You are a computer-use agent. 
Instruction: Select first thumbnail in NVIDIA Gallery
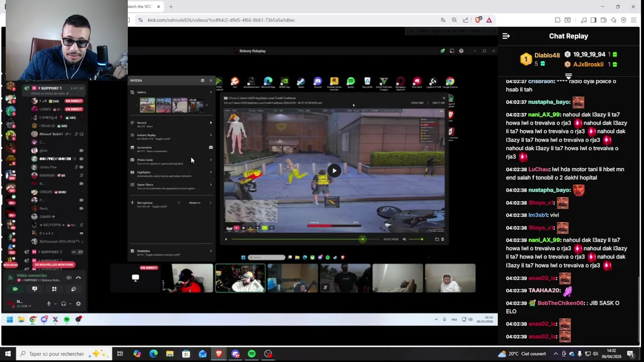(147, 105)
